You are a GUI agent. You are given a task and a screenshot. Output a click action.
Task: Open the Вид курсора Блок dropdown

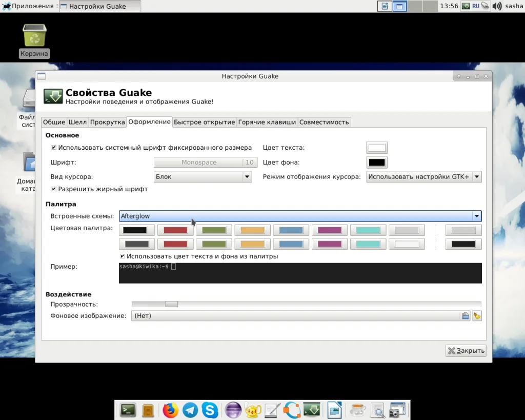pyautogui.click(x=203, y=176)
